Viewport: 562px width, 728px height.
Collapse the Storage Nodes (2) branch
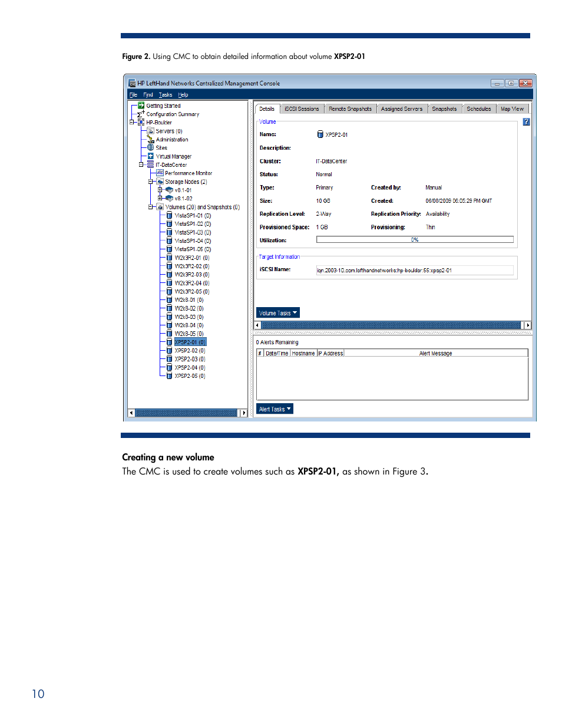(x=151, y=182)
